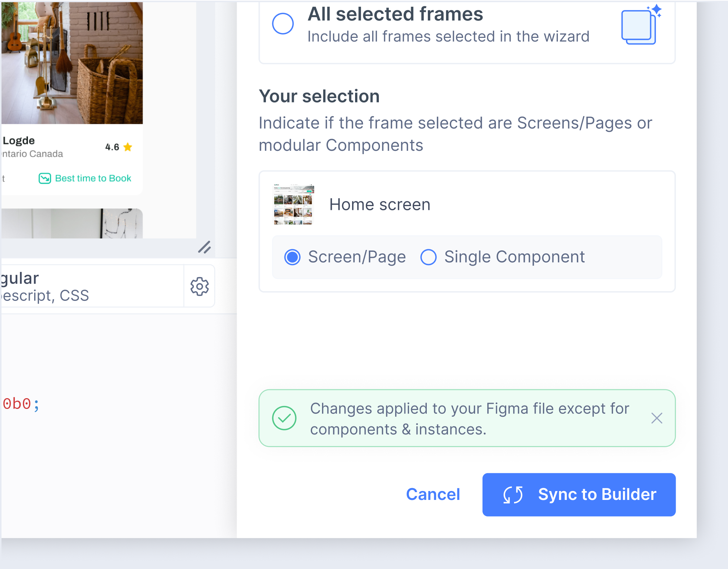Click the Home screen preview thumbnail
The height and width of the screenshot is (569, 728).
click(x=293, y=204)
